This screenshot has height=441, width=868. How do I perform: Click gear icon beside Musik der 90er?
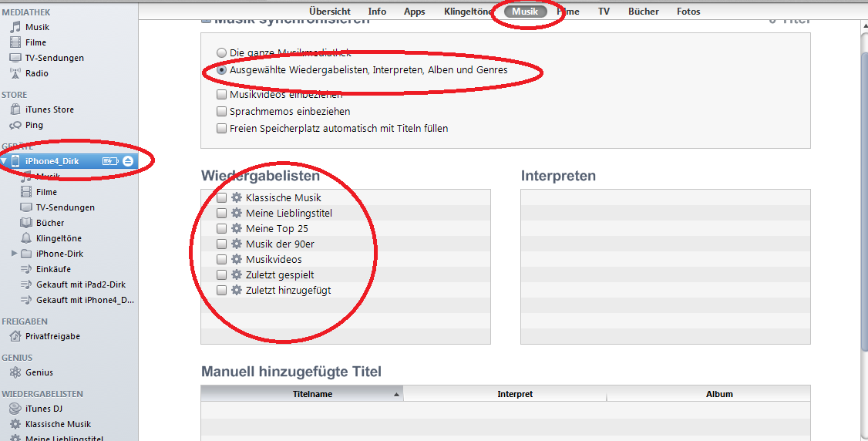coord(237,244)
